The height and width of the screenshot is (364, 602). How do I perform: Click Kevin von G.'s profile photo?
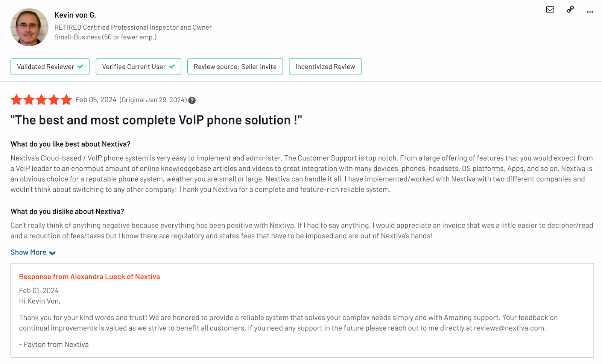pyautogui.click(x=29, y=27)
